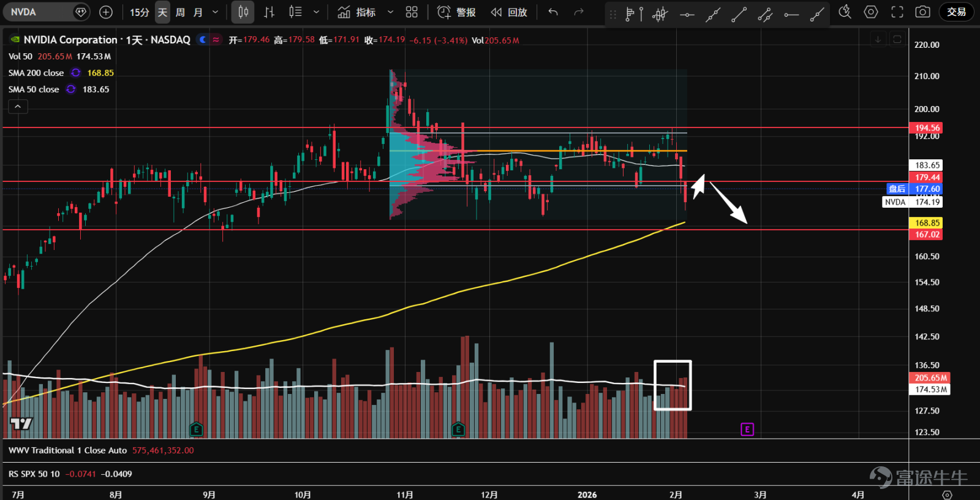Click the NVDA 174.19 last price label
Viewport: 980px width, 500px height.
click(x=913, y=202)
